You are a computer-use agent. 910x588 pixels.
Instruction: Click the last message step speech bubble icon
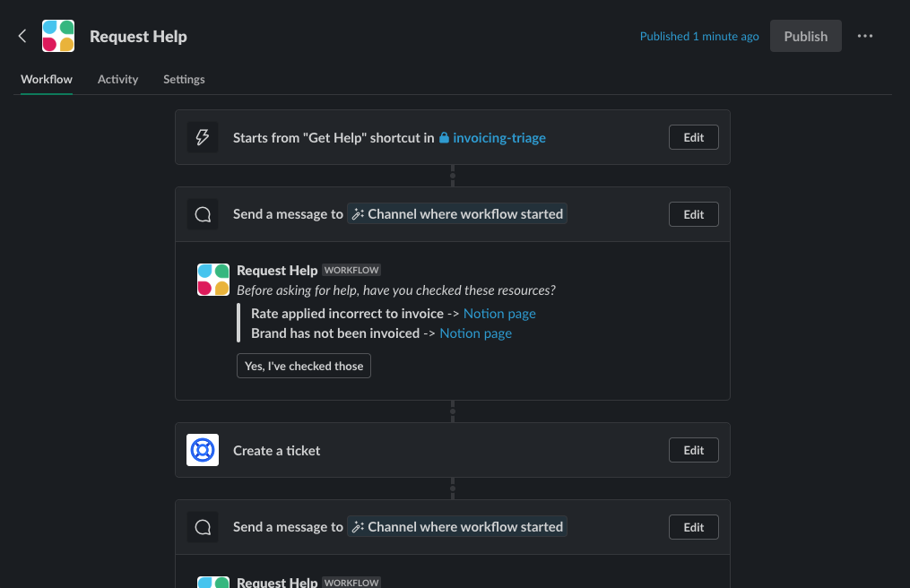(203, 527)
